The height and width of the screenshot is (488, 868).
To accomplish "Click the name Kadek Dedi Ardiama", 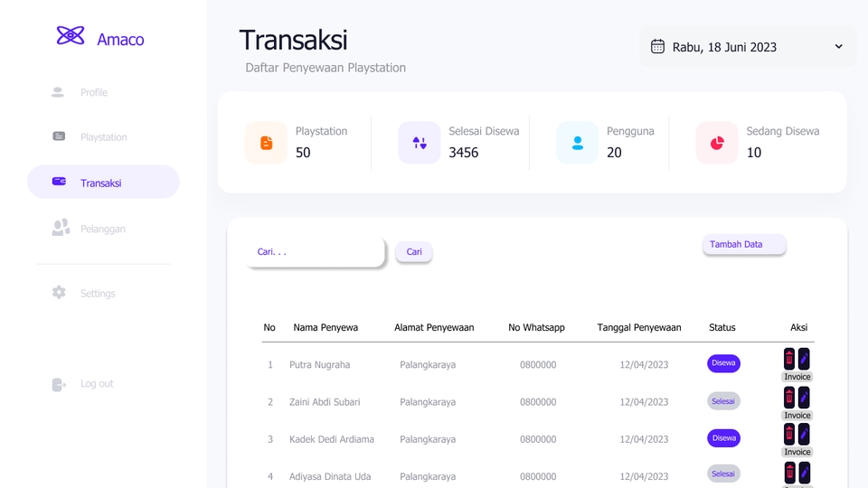I will coord(332,439).
